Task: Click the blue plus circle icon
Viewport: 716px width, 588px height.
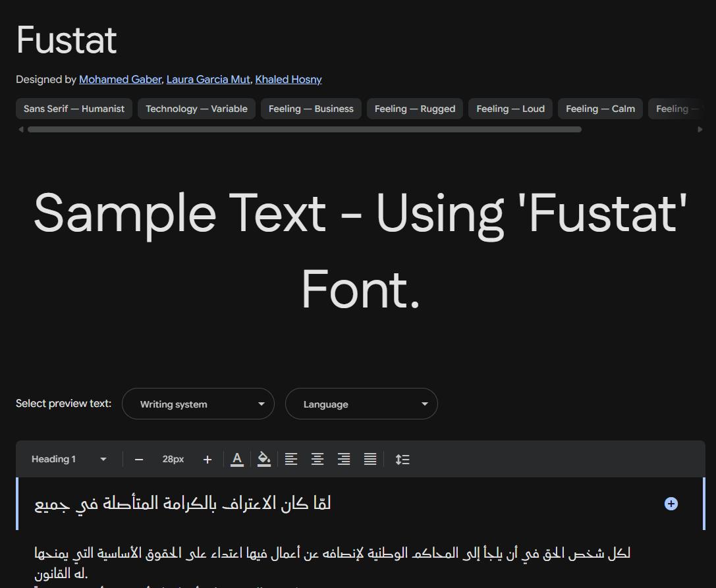Action: point(671,504)
